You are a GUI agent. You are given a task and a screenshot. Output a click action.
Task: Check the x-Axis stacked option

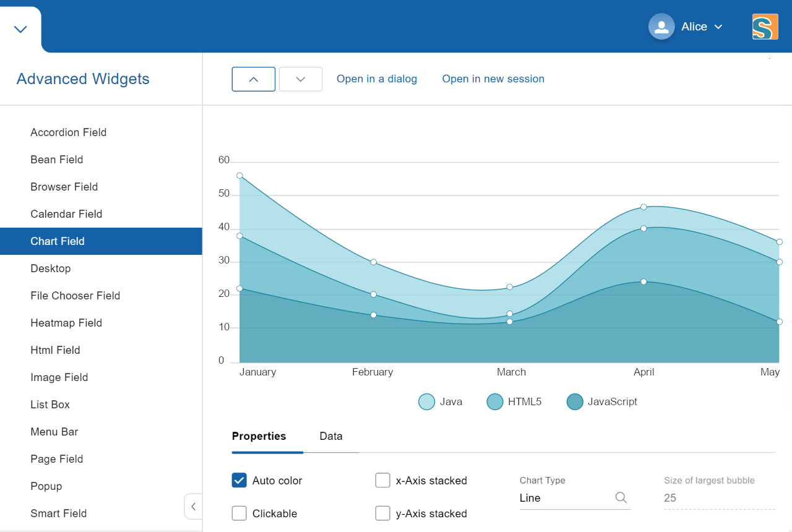pyautogui.click(x=382, y=480)
